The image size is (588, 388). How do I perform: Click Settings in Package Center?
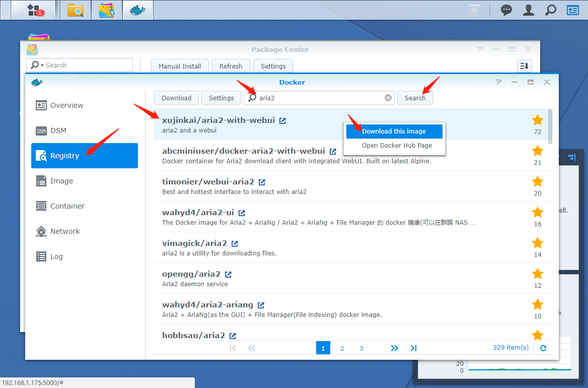273,66
